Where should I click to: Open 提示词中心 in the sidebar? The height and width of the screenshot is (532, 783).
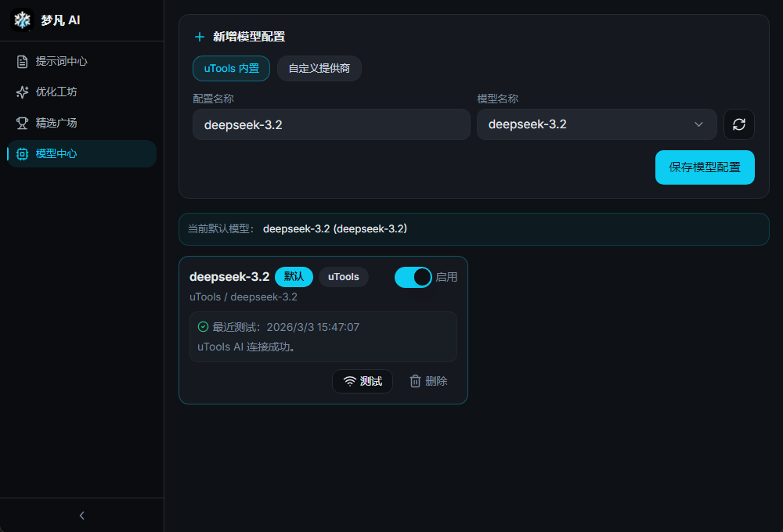pyautogui.click(x=82, y=61)
